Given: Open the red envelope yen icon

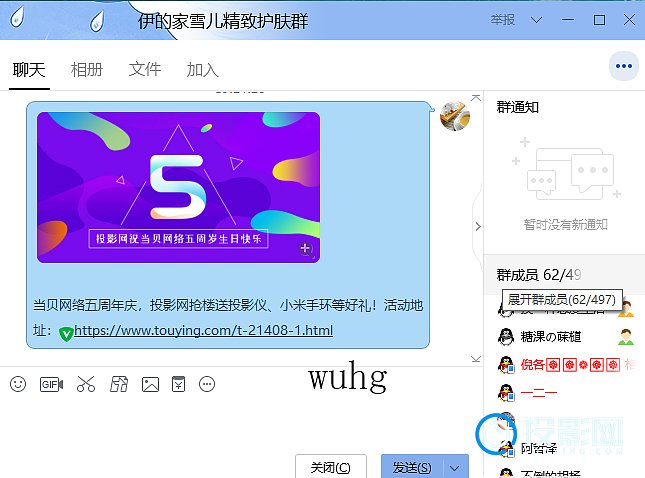Looking at the screenshot, I should point(179,384).
